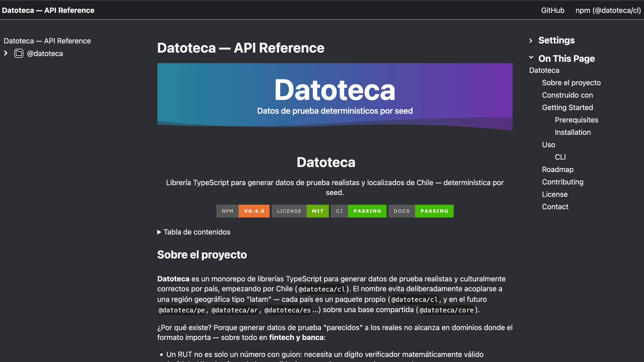Click the CI passing badge
The image size is (644, 362).
pyautogui.click(x=359, y=211)
